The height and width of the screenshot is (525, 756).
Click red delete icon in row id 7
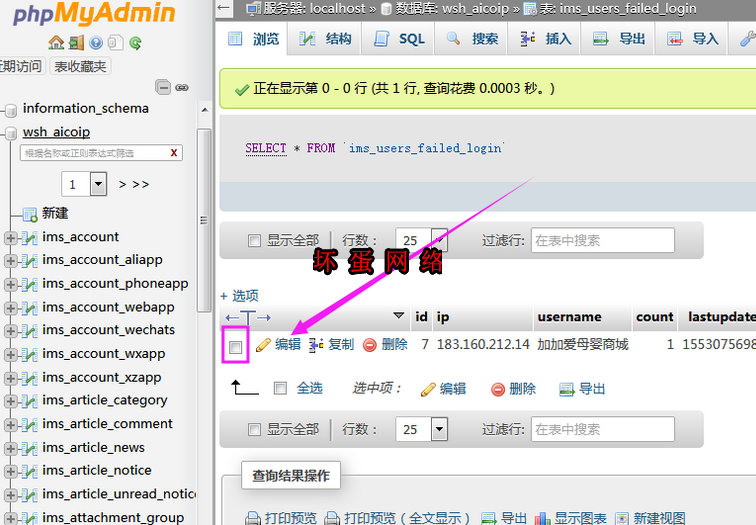click(369, 345)
